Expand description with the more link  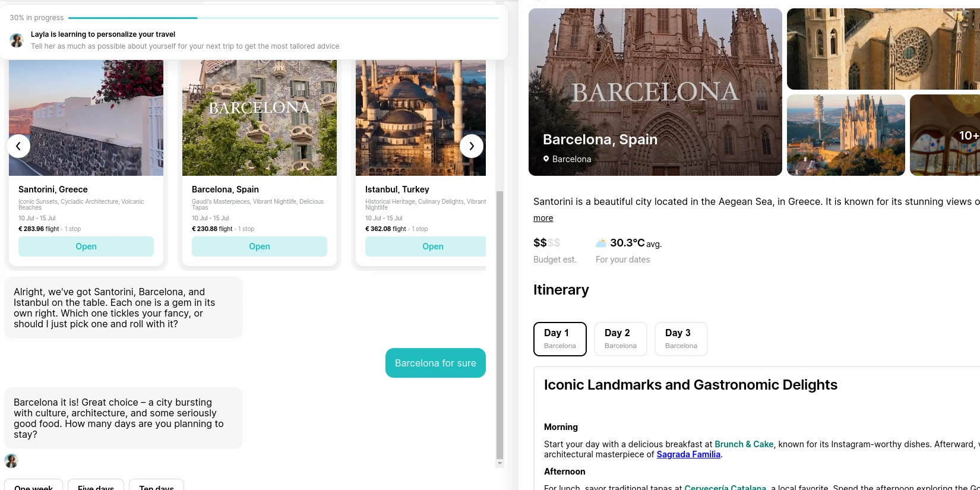543,218
